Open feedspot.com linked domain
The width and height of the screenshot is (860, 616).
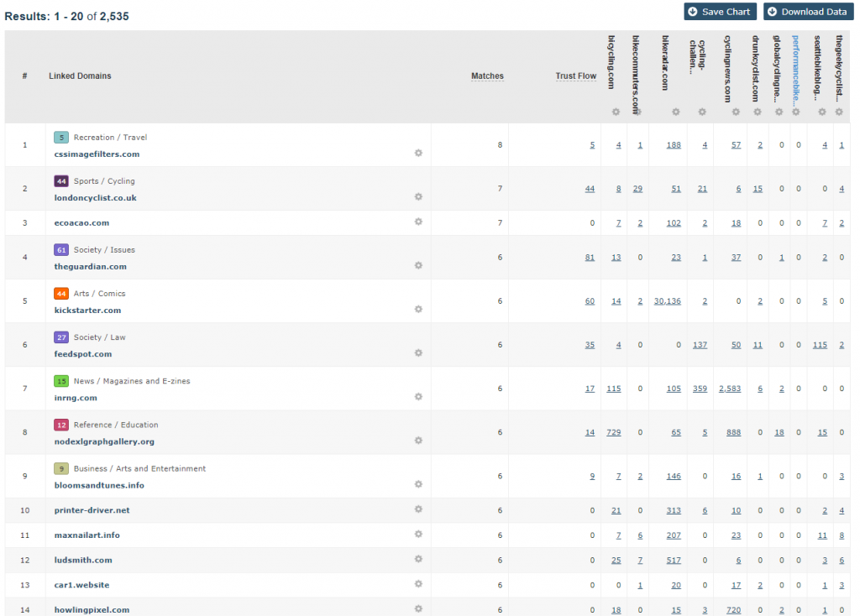83,354
